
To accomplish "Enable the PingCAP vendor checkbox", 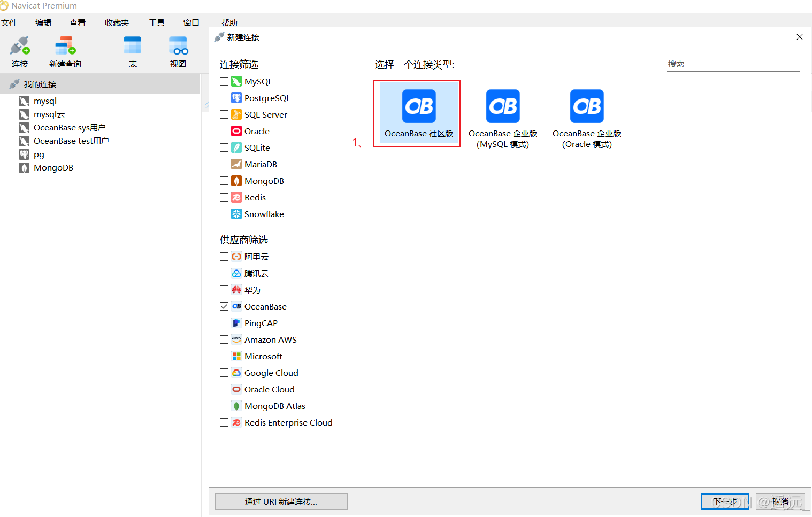I will coord(224,323).
